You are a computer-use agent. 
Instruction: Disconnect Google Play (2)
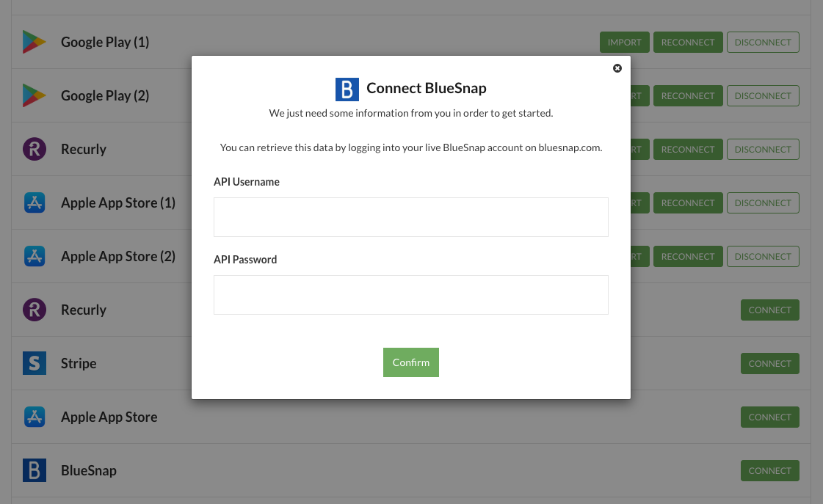763,95
